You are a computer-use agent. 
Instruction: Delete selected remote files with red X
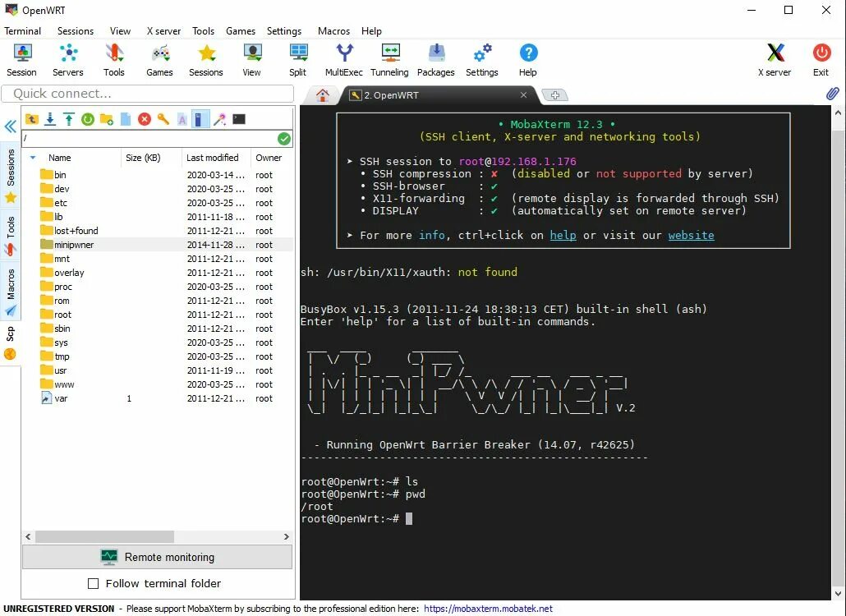[x=145, y=119]
